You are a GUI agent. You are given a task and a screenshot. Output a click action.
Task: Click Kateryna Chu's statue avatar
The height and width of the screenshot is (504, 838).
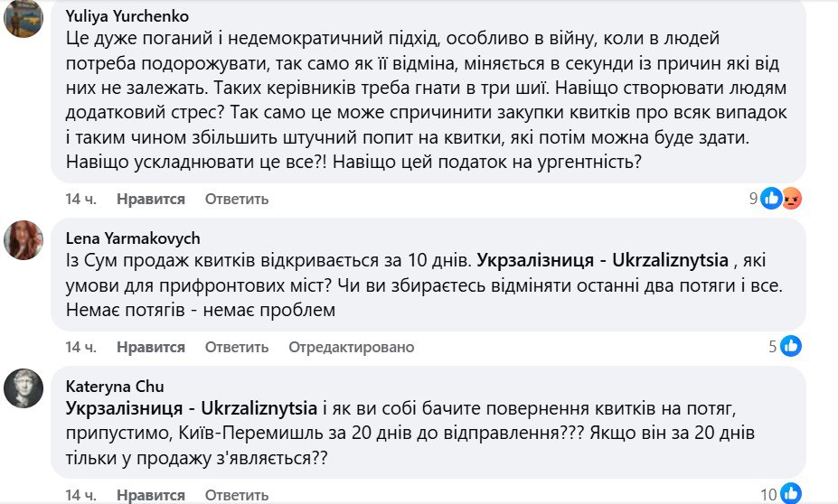click(24, 388)
